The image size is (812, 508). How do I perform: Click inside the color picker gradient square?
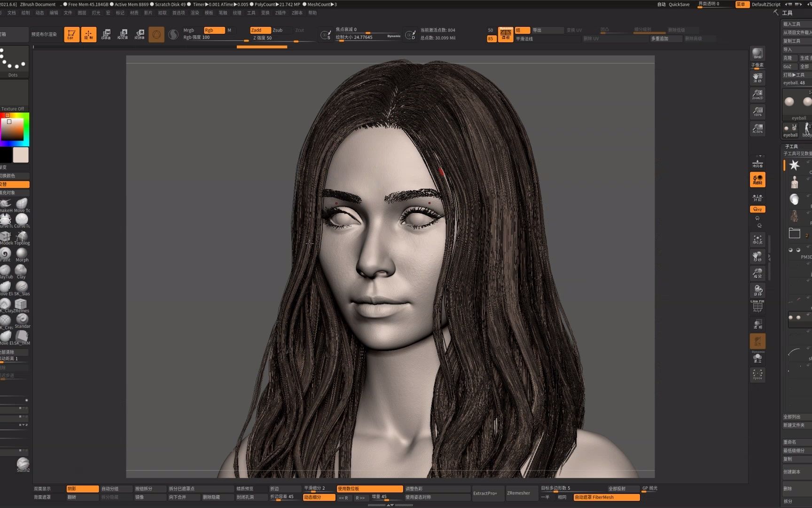click(x=12, y=129)
